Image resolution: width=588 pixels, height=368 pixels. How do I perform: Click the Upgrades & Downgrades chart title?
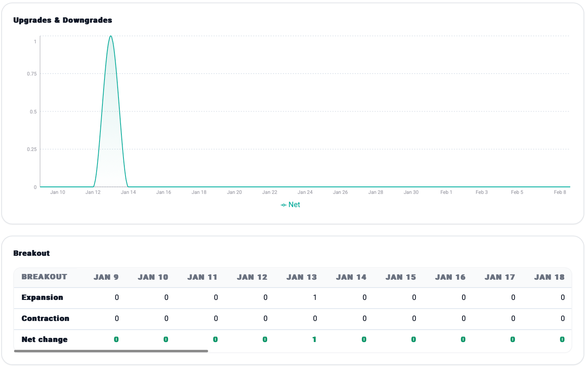point(62,20)
